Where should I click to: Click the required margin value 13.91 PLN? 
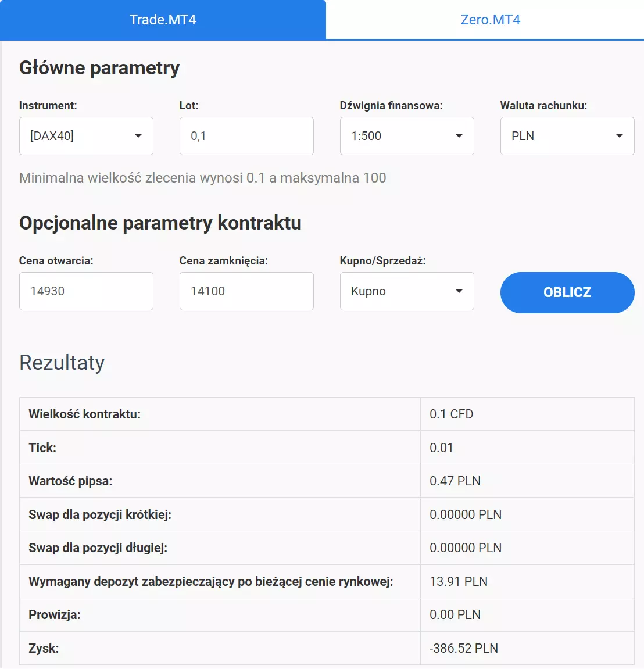pyautogui.click(x=459, y=582)
